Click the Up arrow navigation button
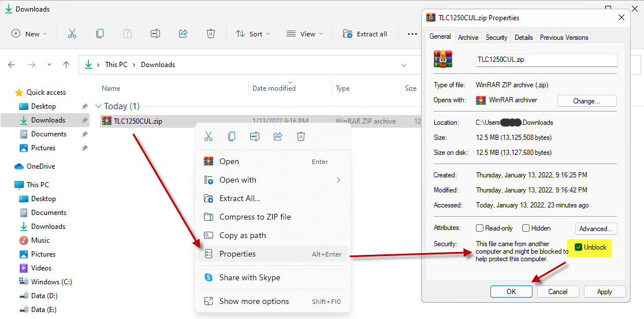The image size is (644, 319). click(66, 65)
